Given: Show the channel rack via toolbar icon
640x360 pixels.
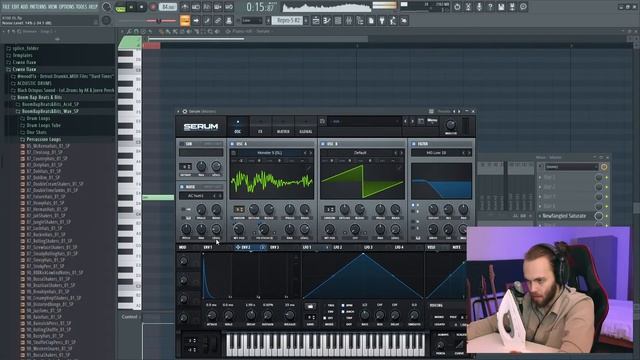Looking at the screenshot, I should (x=338, y=20).
